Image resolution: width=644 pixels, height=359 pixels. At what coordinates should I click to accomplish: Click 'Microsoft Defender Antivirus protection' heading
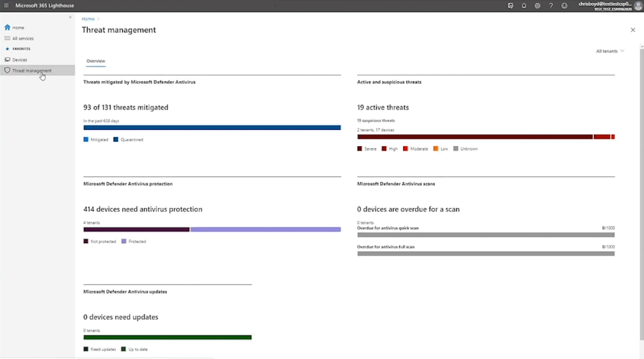(128, 184)
